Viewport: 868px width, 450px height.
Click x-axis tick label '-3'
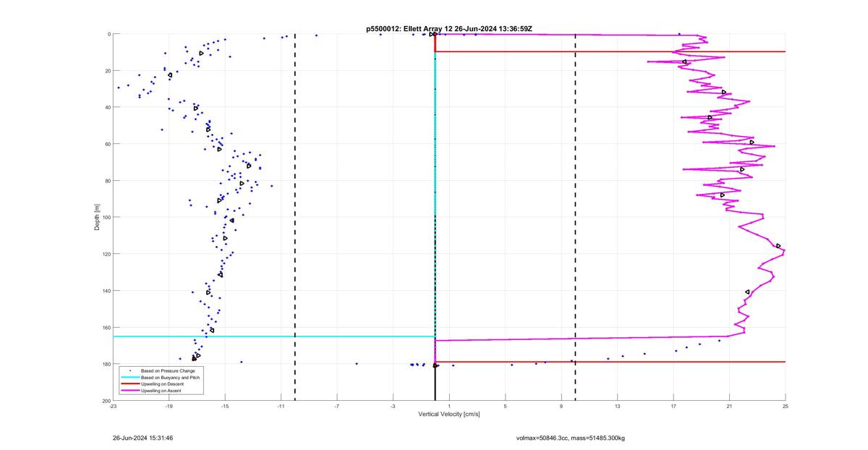393,407
